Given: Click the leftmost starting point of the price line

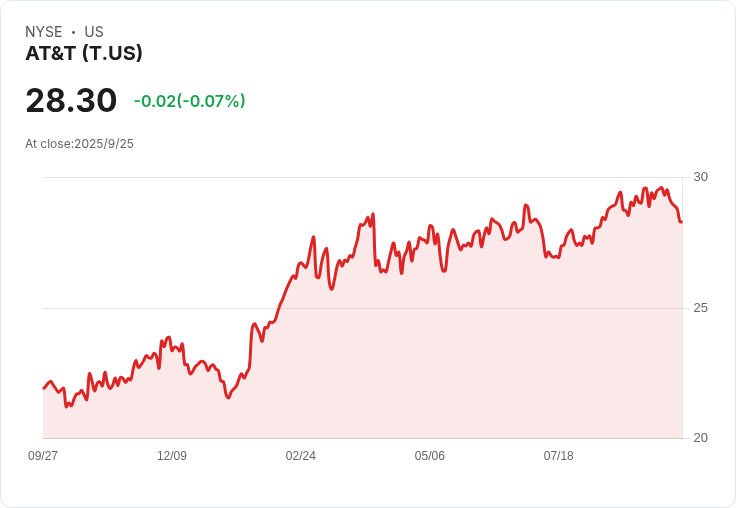Looking at the screenshot, I should click(x=44, y=387).
